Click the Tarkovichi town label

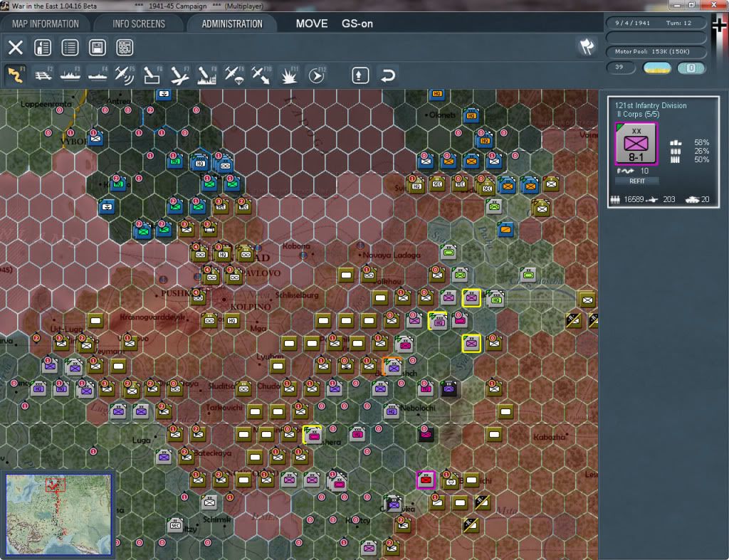(224, 408)
